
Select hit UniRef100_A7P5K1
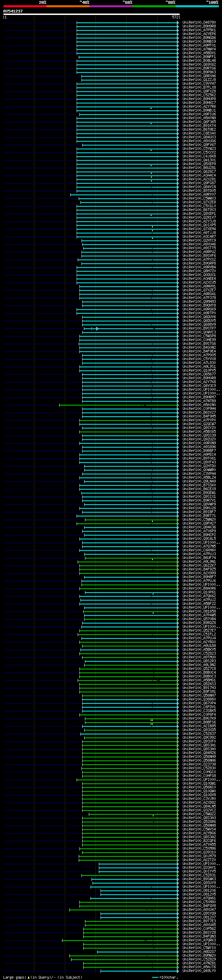click(199, 30)
